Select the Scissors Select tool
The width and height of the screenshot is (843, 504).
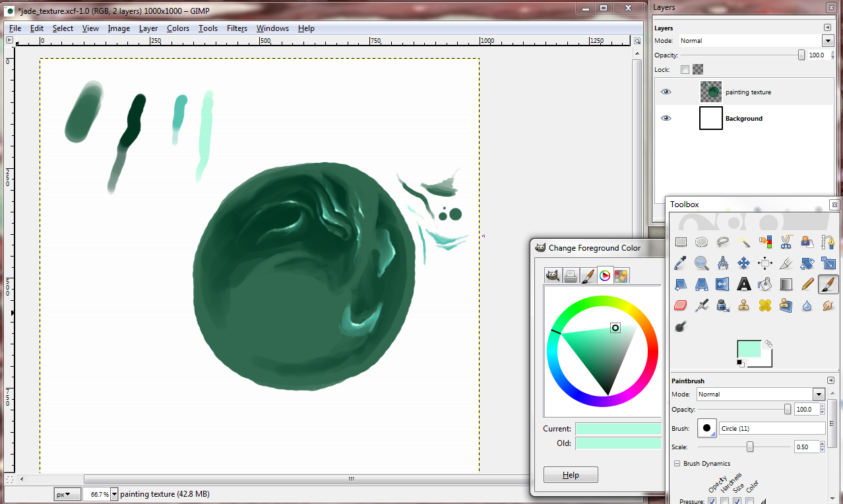point(786,242)
